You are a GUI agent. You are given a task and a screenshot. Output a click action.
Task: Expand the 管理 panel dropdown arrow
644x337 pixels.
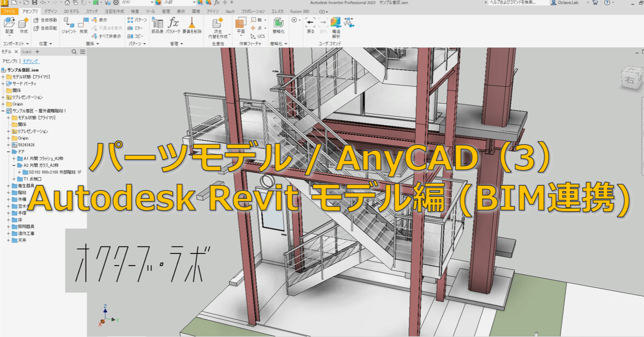pyautogui.click(x=182, y=43)
